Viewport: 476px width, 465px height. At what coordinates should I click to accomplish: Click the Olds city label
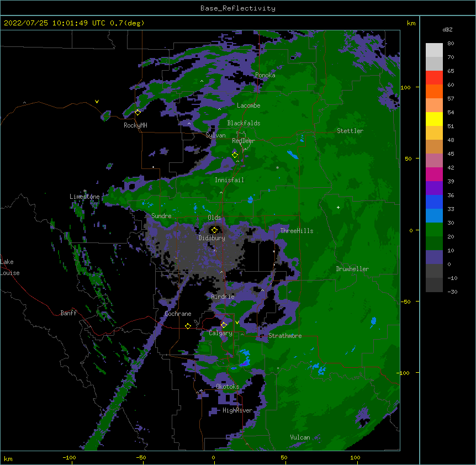coord(214,218)
